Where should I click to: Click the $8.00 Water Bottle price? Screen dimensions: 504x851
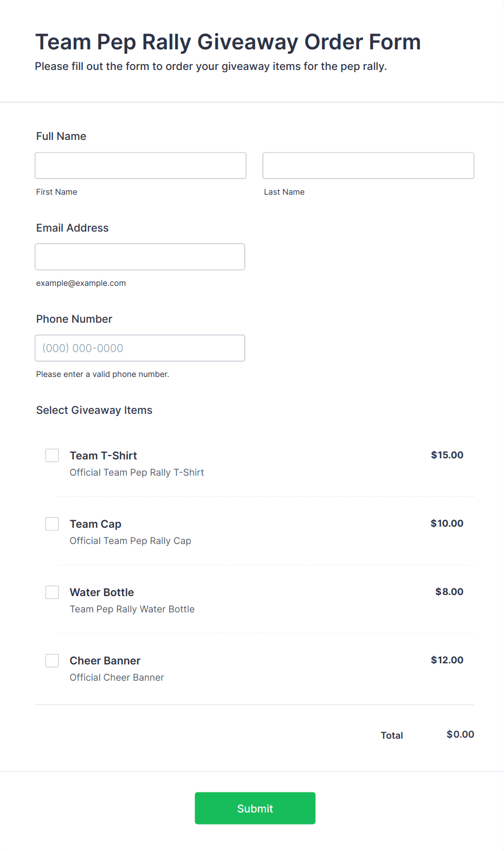449,592
